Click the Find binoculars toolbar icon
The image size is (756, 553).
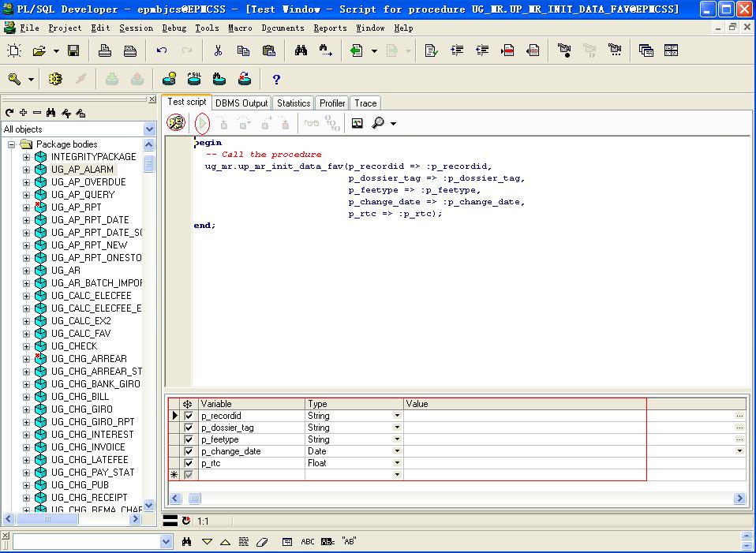coord(301,50)
